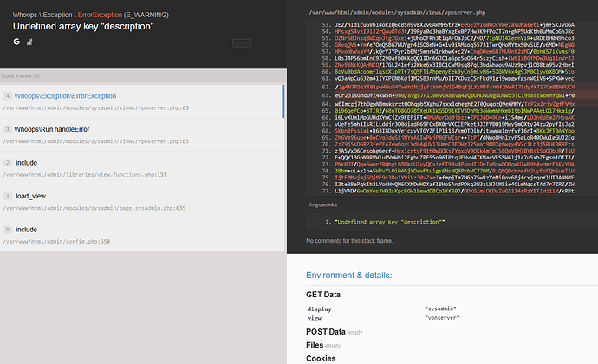Click "No comments for this stack frame" text

pyautogui.click(x=349, y=241)
